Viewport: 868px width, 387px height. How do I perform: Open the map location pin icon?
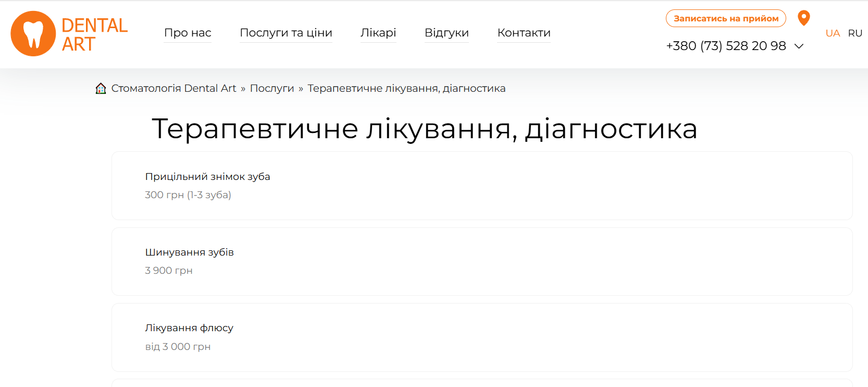coord(804,18)
